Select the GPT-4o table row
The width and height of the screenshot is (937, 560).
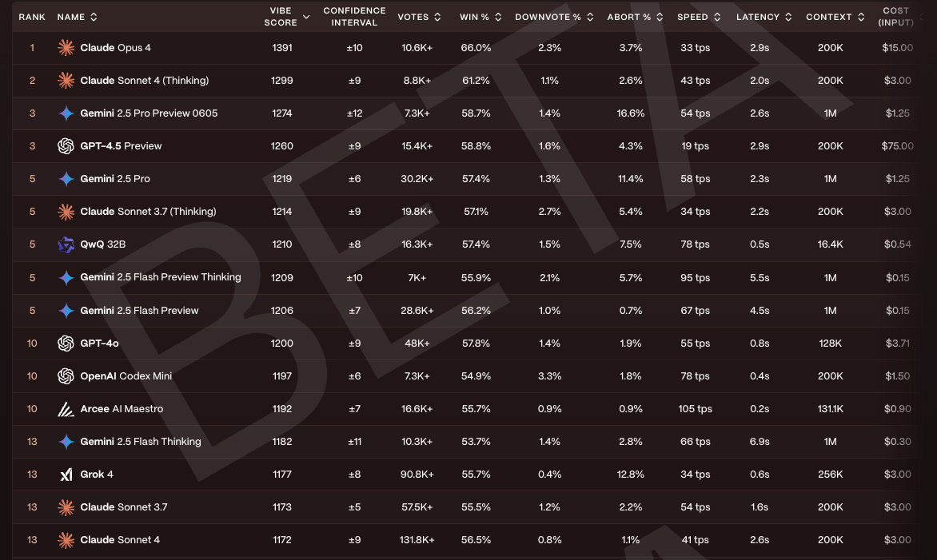tap(465, 344)
